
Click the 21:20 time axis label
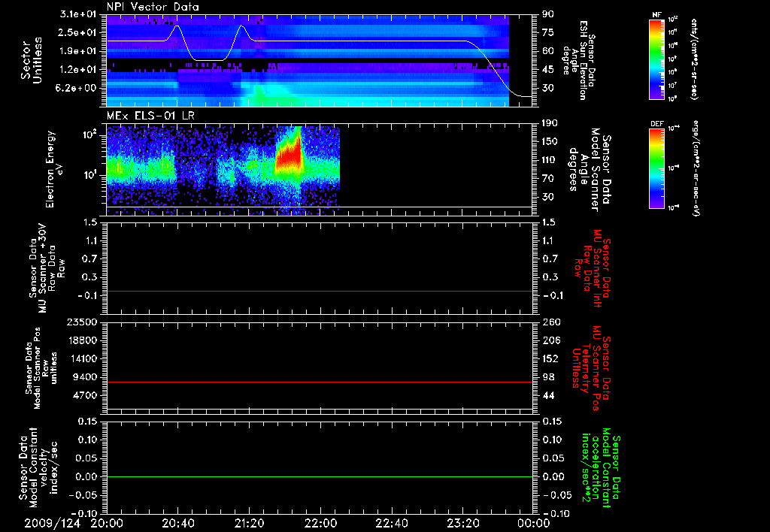click(250, 523)
